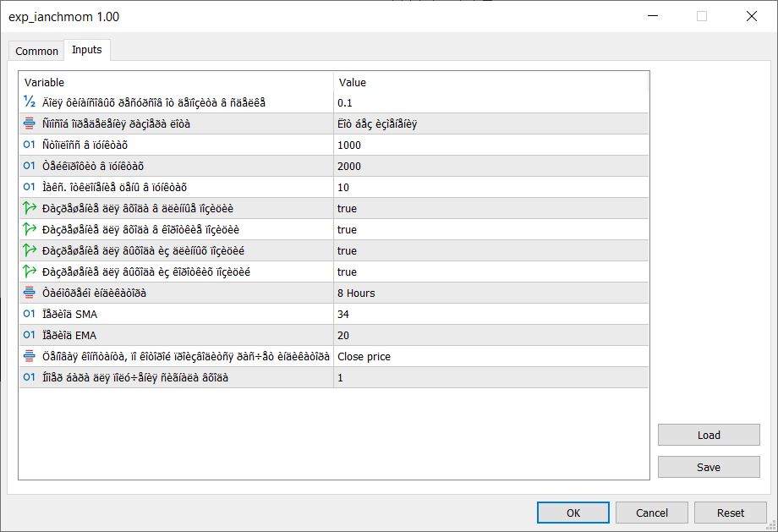
Task: Select the value 0.1 in the first row
Action: point(490,102)
